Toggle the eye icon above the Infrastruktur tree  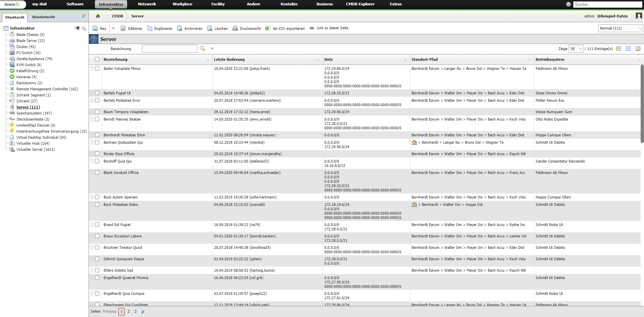point(77,28)
